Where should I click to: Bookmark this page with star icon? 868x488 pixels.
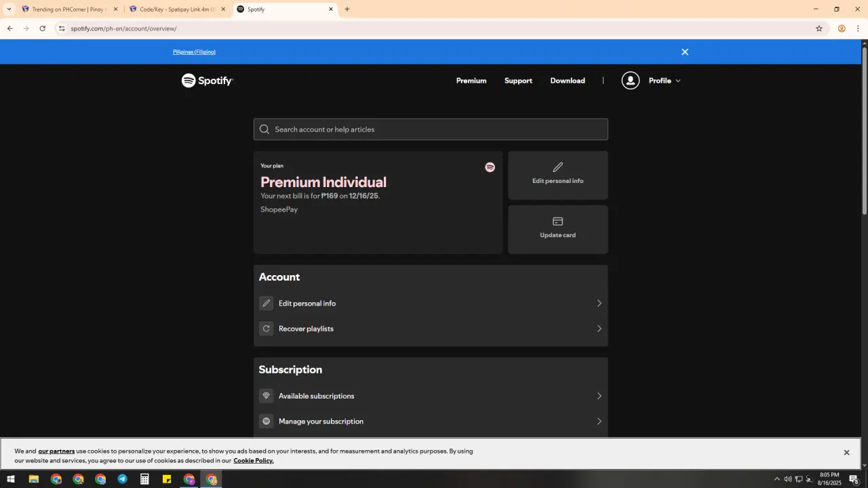click(819, 28)
